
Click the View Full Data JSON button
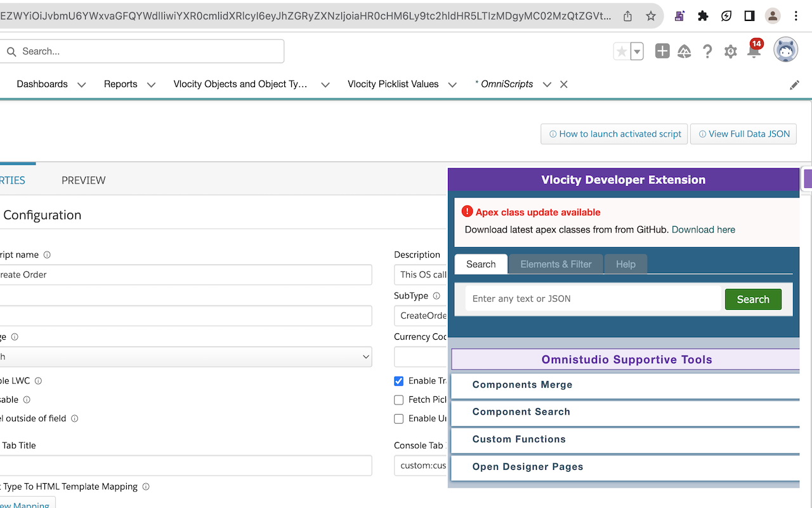coord(743,134)
